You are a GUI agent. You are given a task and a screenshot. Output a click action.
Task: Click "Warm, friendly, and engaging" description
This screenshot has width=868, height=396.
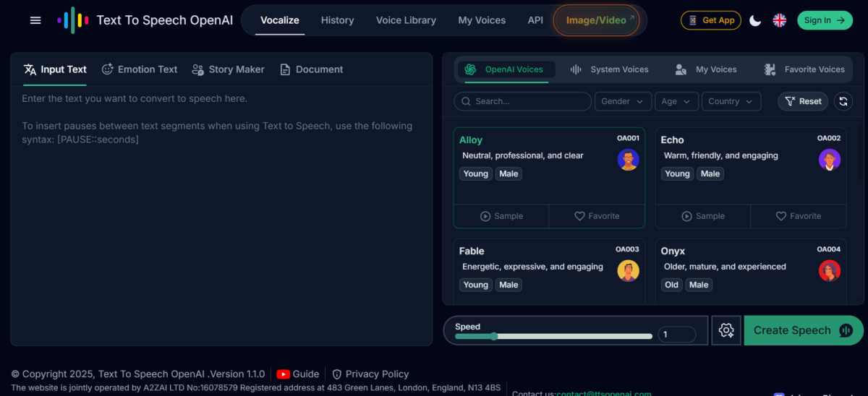tap(721, 155)
